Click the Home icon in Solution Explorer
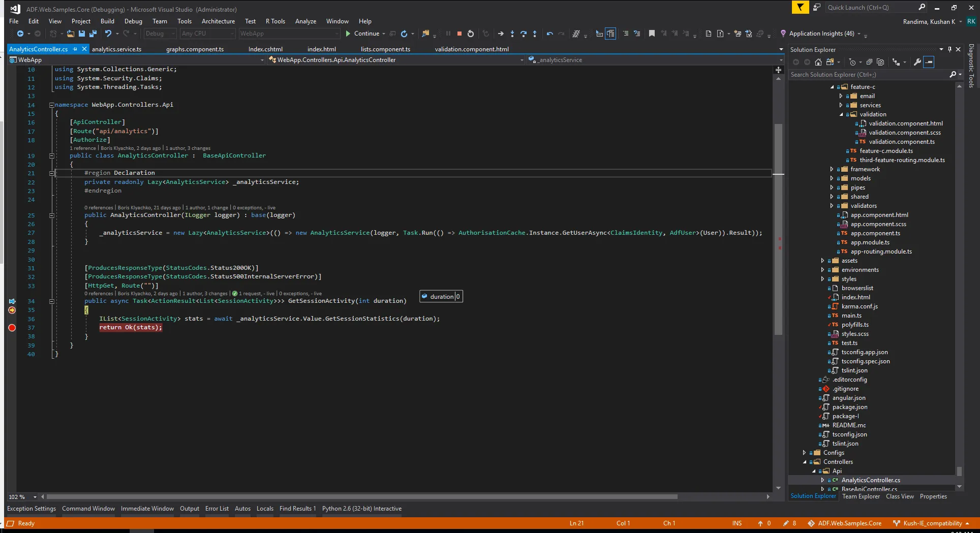 point(818,62)
